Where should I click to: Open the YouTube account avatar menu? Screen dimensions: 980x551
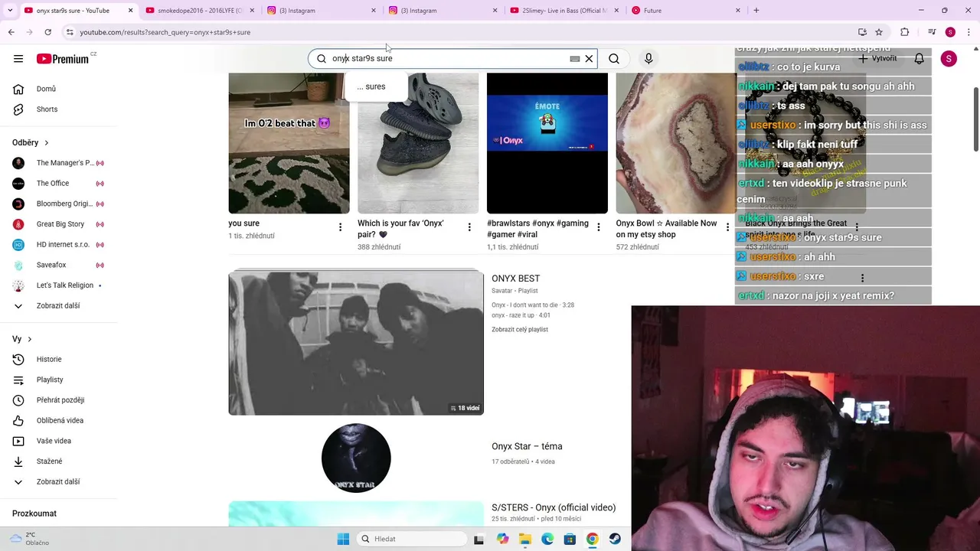949,59
